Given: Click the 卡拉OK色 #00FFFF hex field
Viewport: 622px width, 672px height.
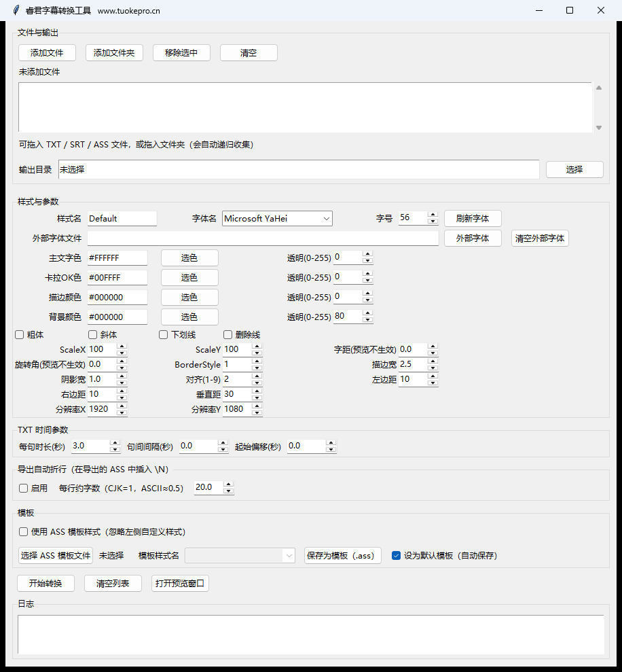Looking at the screenshot, I should [x=117, y=278].
